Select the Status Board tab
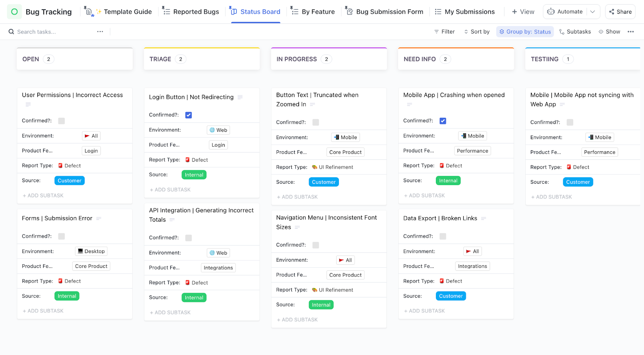Screen dimensions: 644x355 click(255, 12)
